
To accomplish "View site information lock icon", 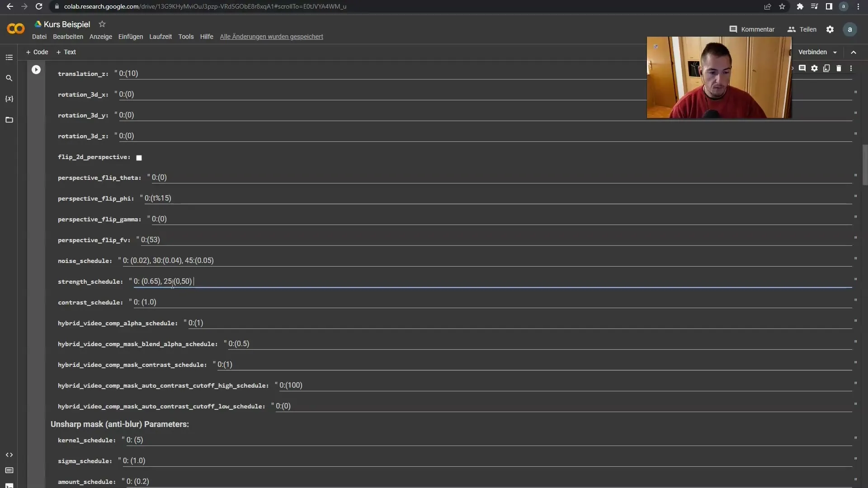I will tap(57, 6).
